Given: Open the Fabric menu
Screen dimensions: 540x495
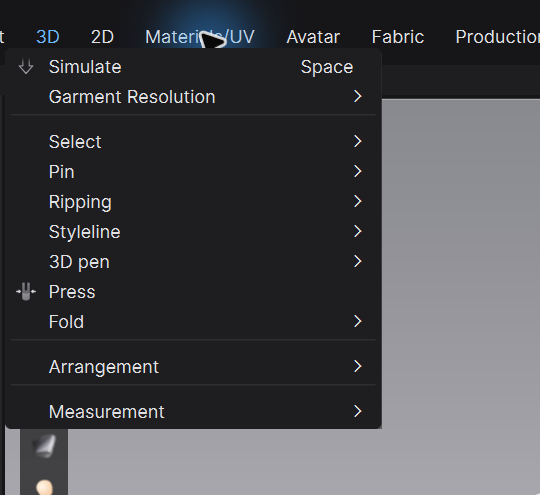Looking at the screenshot, I should (398, 37).
